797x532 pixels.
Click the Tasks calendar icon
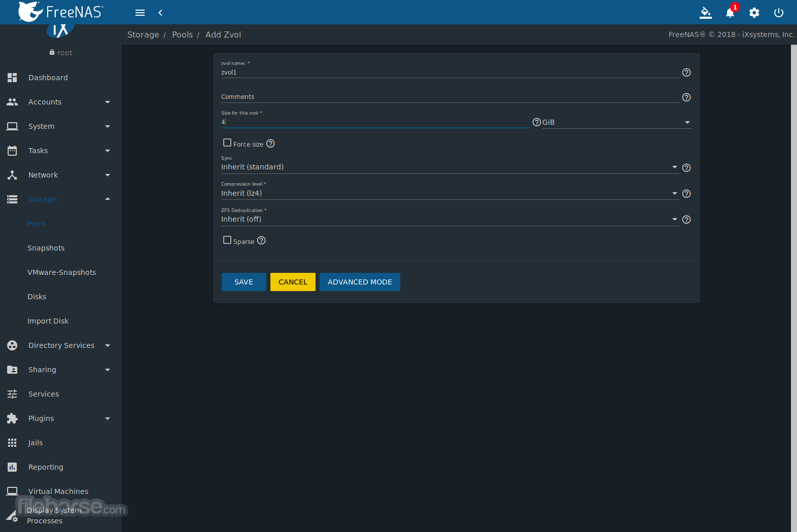tap(12, 151)
